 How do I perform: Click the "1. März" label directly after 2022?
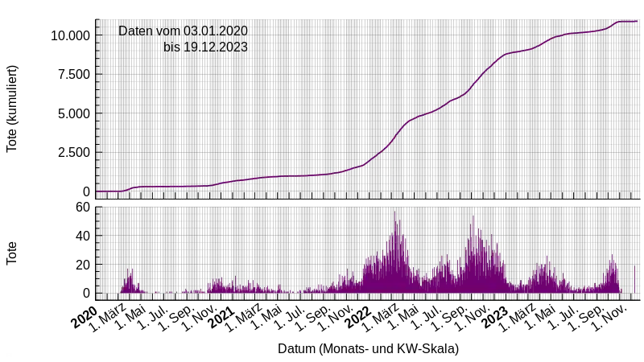(x=382, y=318)
